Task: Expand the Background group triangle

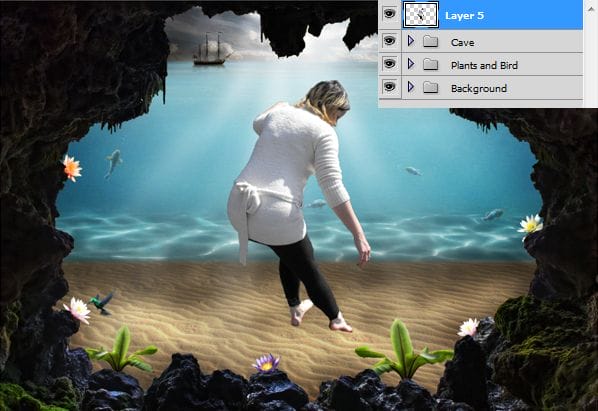Action: (x=411, y=87)
